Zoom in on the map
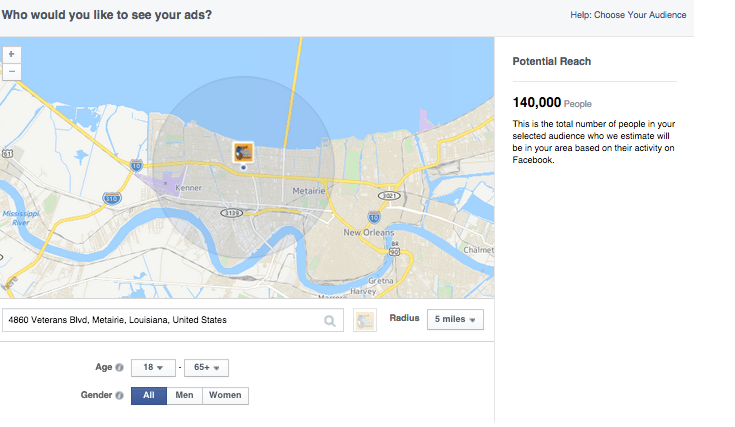 click(x=12, y=54)
